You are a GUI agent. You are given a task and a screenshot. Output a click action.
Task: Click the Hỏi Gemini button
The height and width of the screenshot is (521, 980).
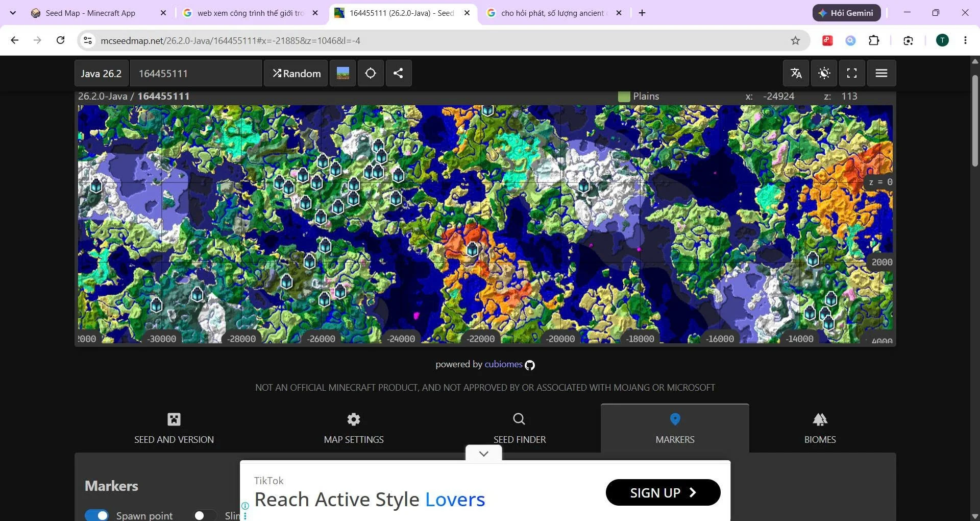pos(846,13)
